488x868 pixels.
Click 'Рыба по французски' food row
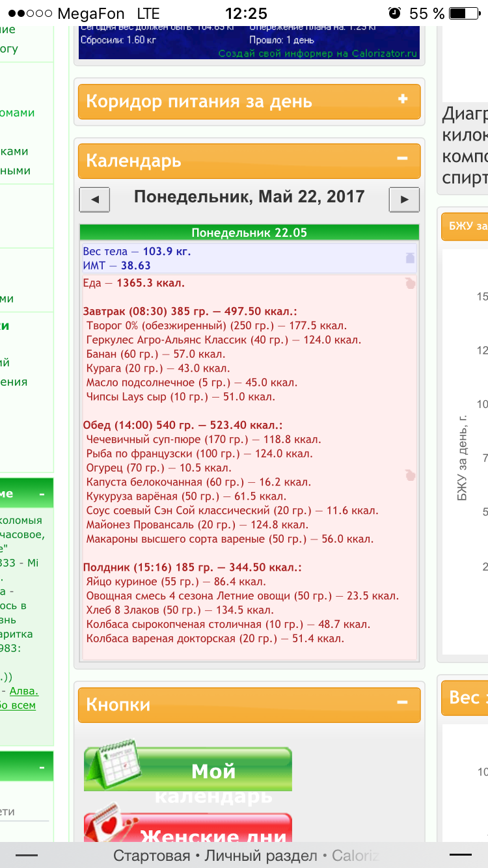click(x=199, y=454)
